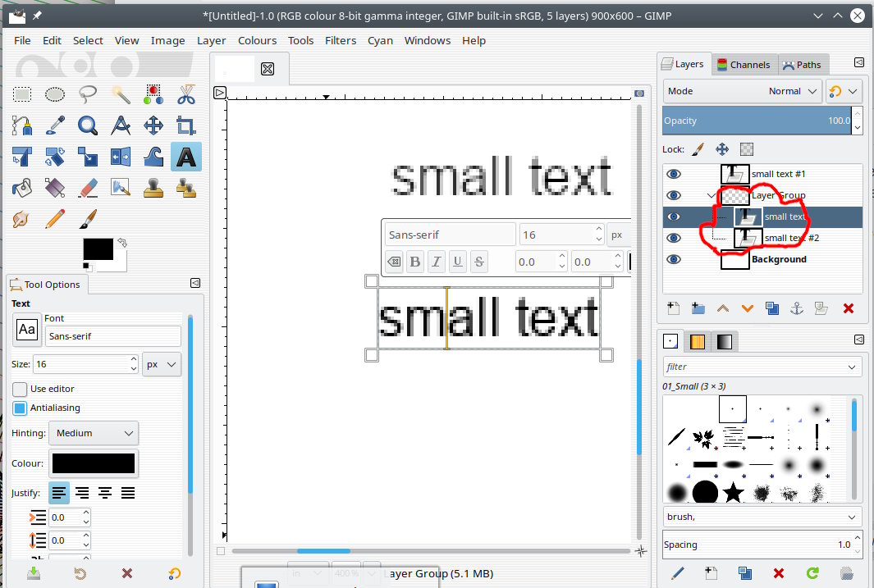This screenshot has height=588, width=874.
Task: Click the anchor layer icon
Action: coord(796,308)
